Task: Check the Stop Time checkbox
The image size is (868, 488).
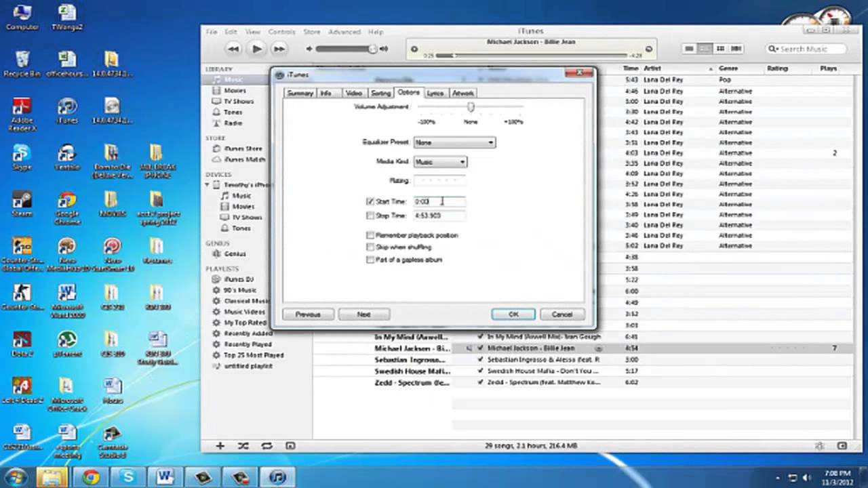Action: [370, 216]
